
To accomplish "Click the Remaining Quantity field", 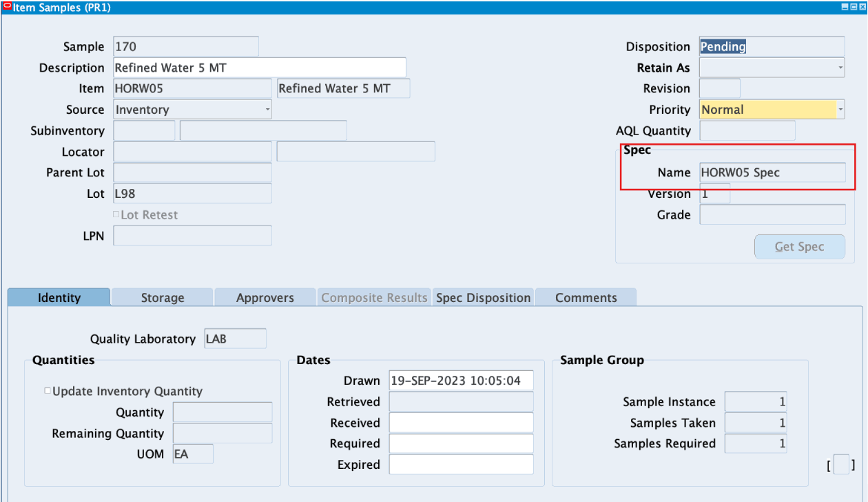I will tap(223, 433).
